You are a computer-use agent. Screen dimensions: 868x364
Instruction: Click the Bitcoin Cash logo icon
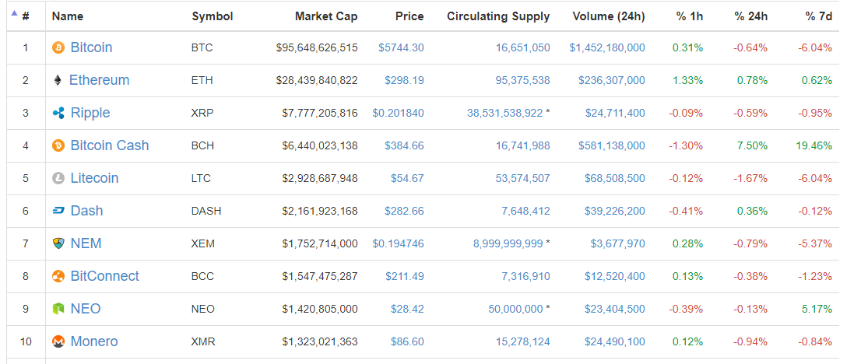[58, 146]
